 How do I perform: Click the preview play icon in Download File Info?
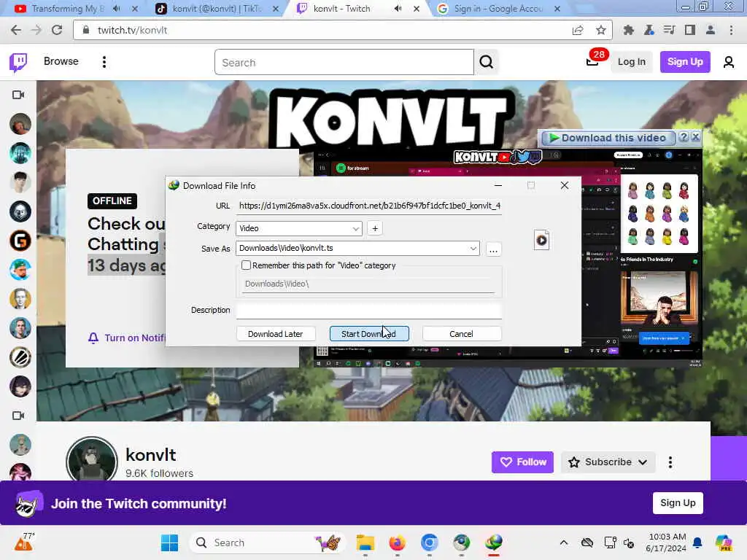(542, 241)
